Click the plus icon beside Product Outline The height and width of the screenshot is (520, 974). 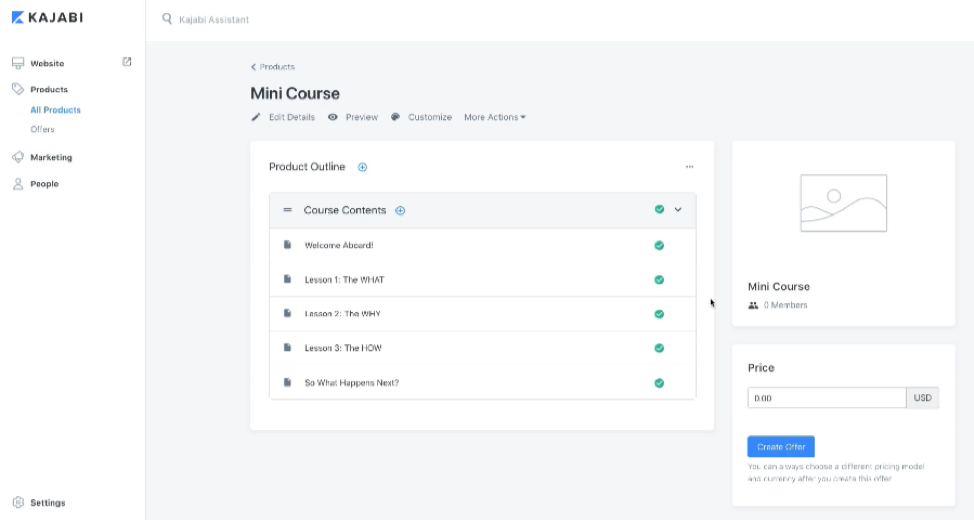click(x=362, y=167)
